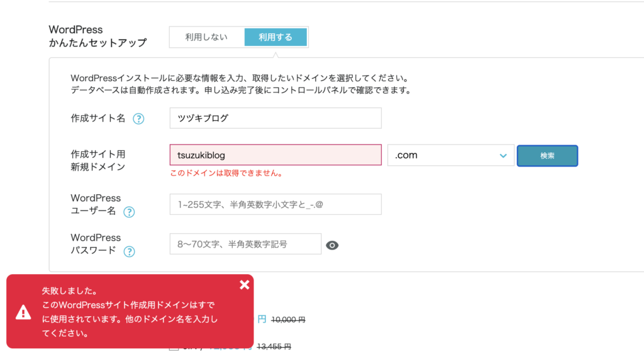Focus the WordPress password input field
The image size is (644, 352).
[245, 244]
